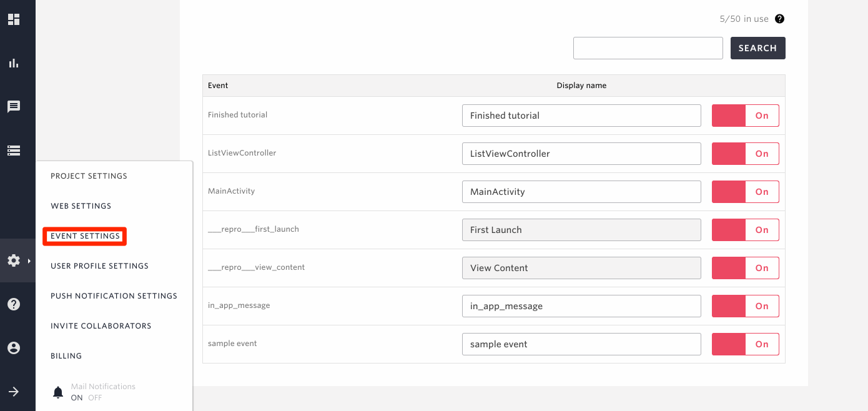Click the help icon beside 5/50 in use
The image size is (868, 411).
(x=779, y=19)
